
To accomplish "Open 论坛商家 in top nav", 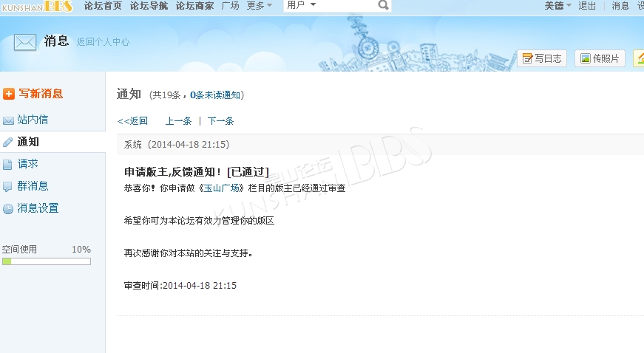I will point(194,5).
